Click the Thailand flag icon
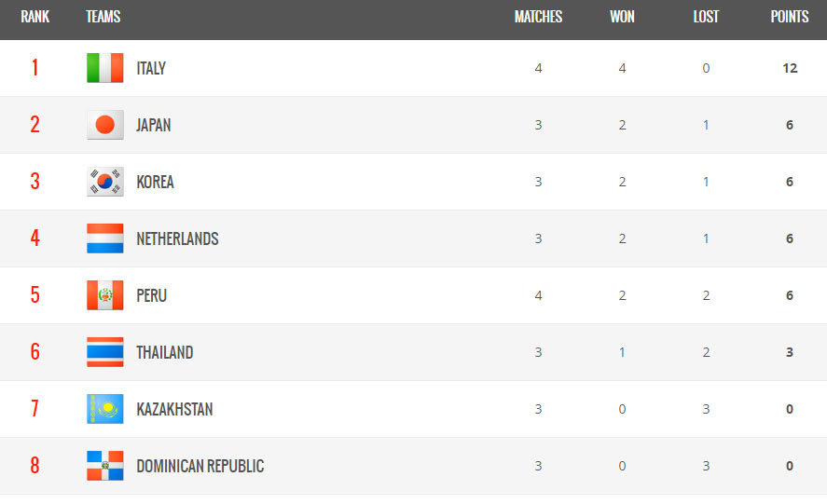 coord(105,352)
